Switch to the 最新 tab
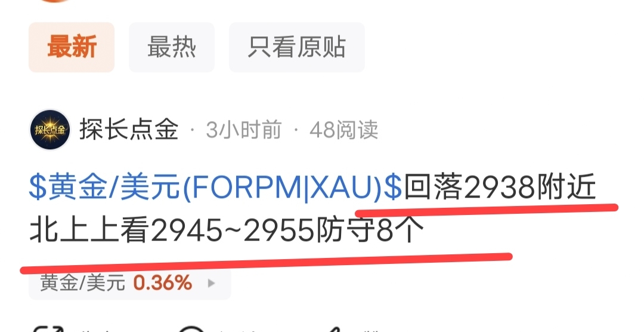 pos(72,47)
